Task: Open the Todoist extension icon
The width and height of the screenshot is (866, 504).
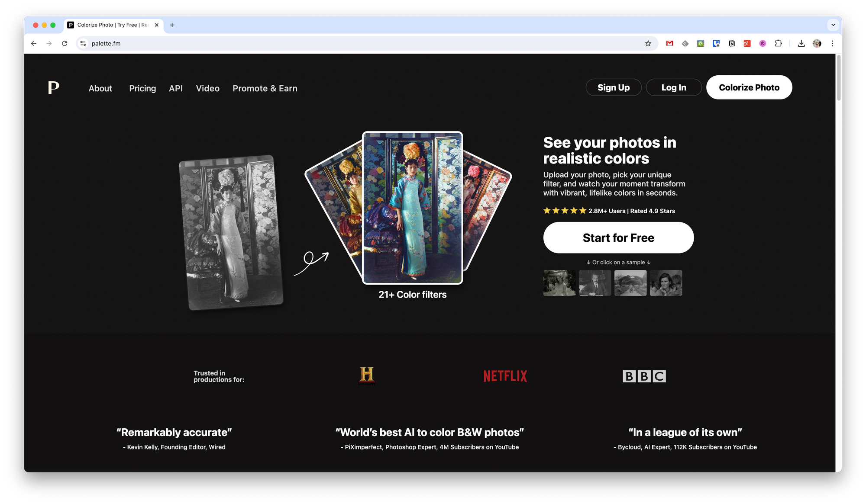Action: click(747, 43)
